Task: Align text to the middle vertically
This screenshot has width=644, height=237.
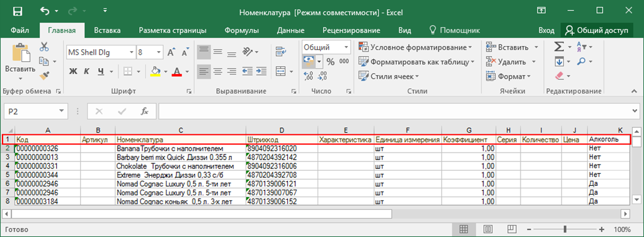Action: click(x=217, y=52)
